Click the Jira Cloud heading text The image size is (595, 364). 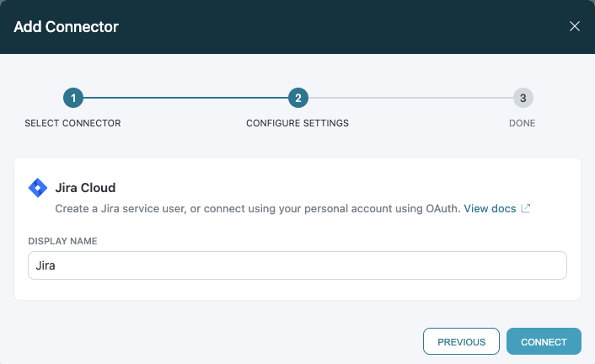click(x=85, y=187)
